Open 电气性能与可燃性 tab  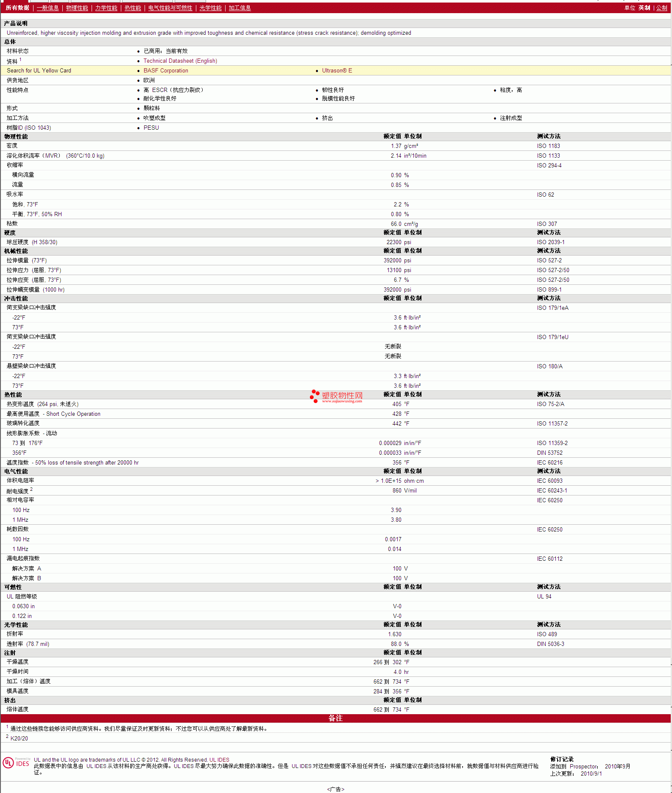coord(170,8)
